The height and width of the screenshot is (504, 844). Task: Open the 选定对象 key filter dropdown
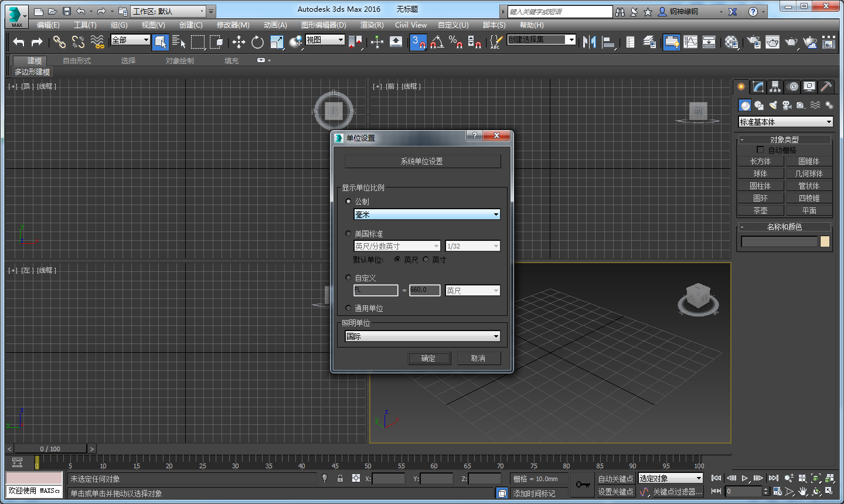point(670,478)
